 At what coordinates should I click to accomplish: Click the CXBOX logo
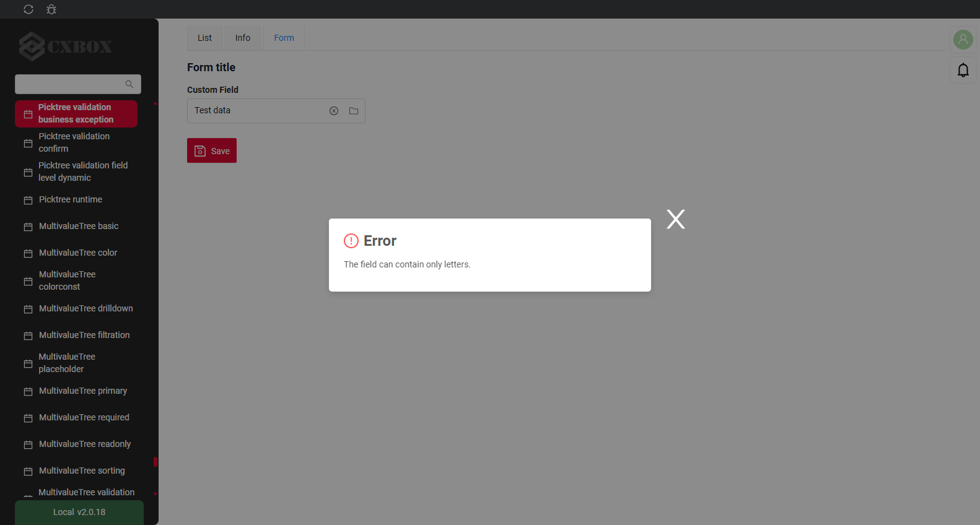click(66, 46)
